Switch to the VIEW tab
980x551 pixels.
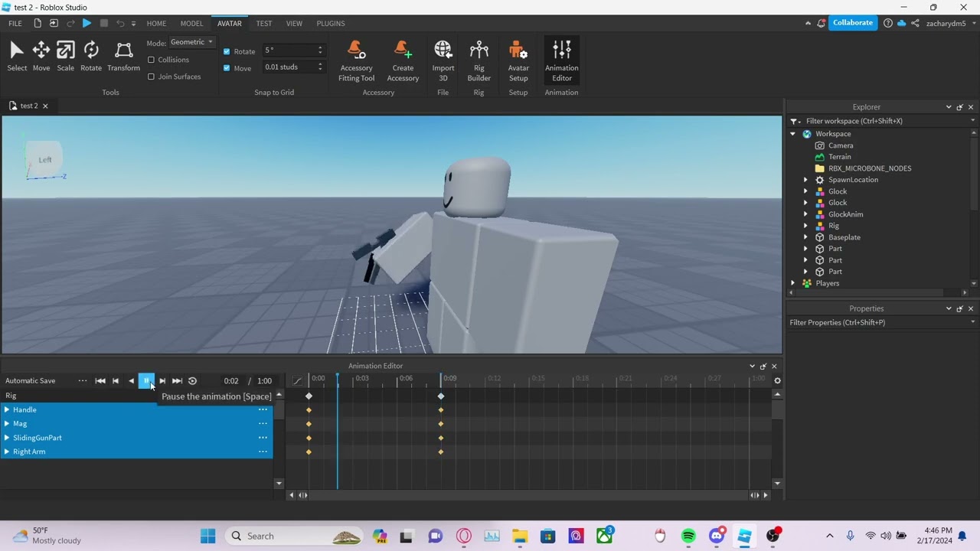294,24
